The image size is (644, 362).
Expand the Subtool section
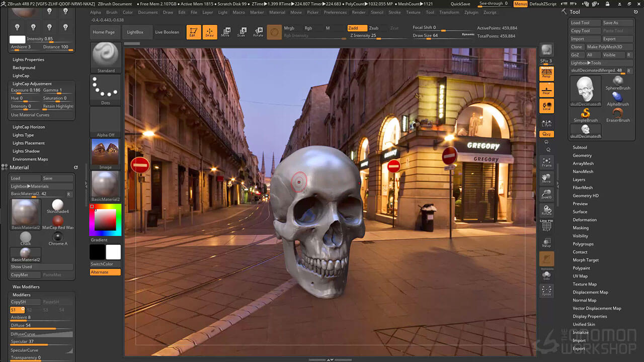[x=580, y=147]
